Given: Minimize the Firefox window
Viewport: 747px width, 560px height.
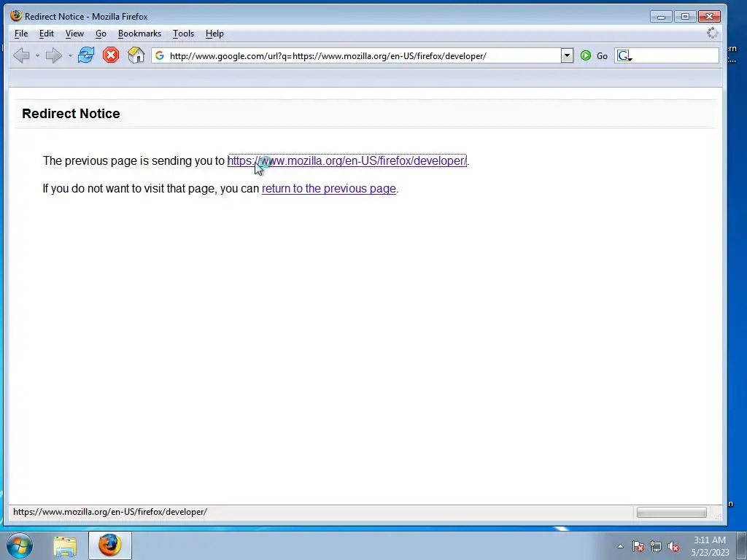Looking at the screenshot, I should coord(661,17).
